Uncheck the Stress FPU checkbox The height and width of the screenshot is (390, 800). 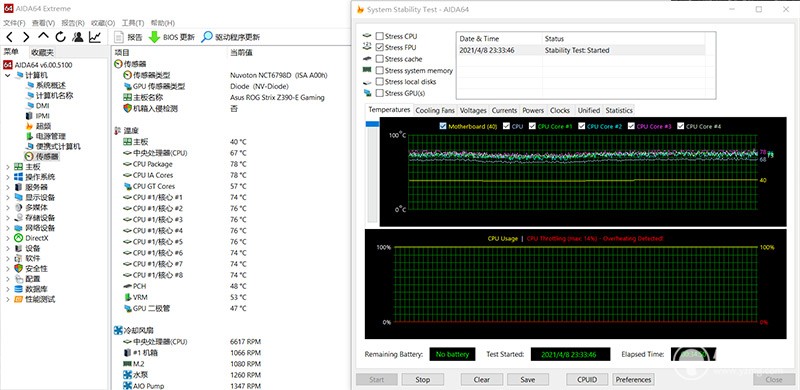click(x=379, y=47)
